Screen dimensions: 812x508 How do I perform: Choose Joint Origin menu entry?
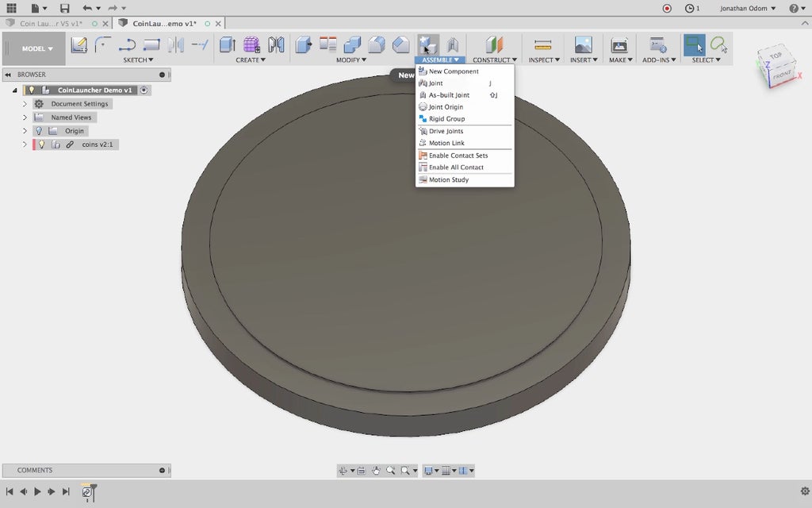(x=465, y=107)
